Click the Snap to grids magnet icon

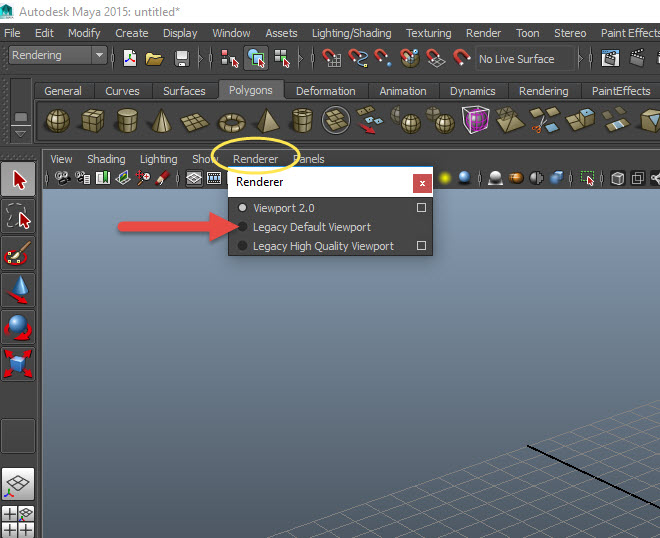click(x=332, y=58)
